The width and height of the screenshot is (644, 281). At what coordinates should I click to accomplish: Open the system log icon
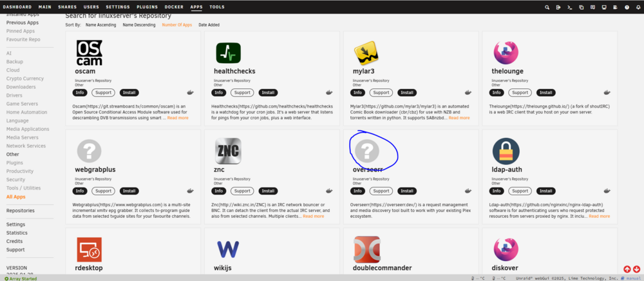click(615, 7)
